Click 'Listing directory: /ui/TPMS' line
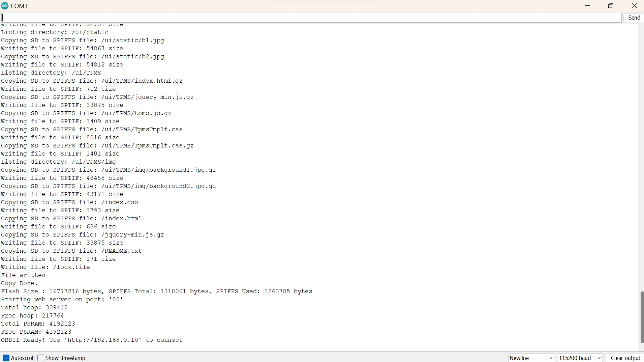Image resolution: width=644 pixels, height=362 pixels. [51, 73]
